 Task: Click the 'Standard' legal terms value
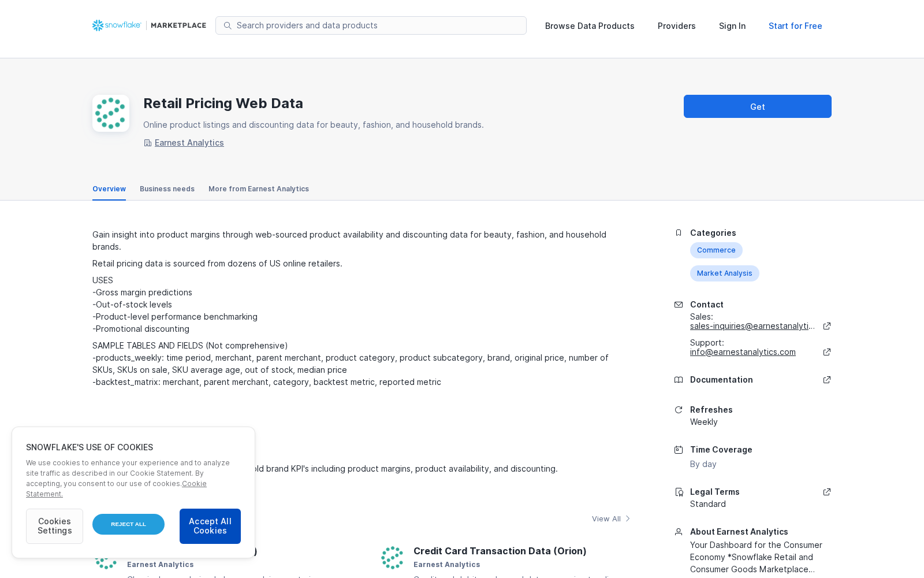pos(708,504)
